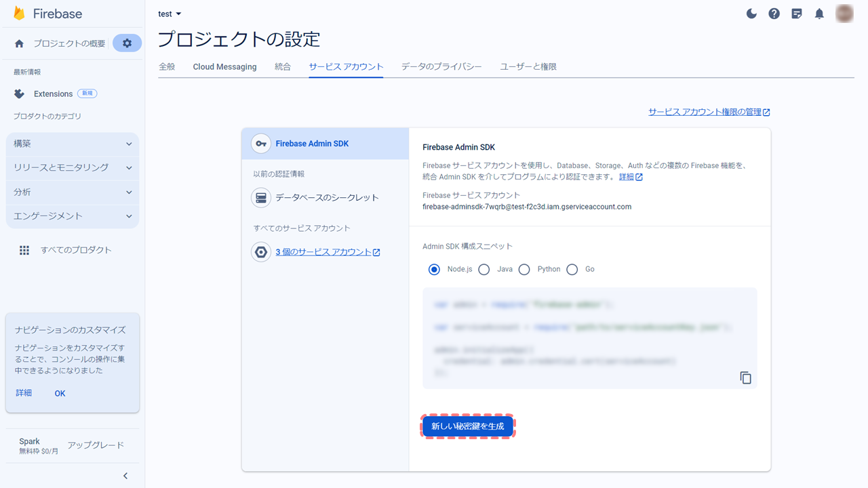Click the アップグレード button
Image resolution: width=868 pixels, height=488 pixels.
click(96, 445)
